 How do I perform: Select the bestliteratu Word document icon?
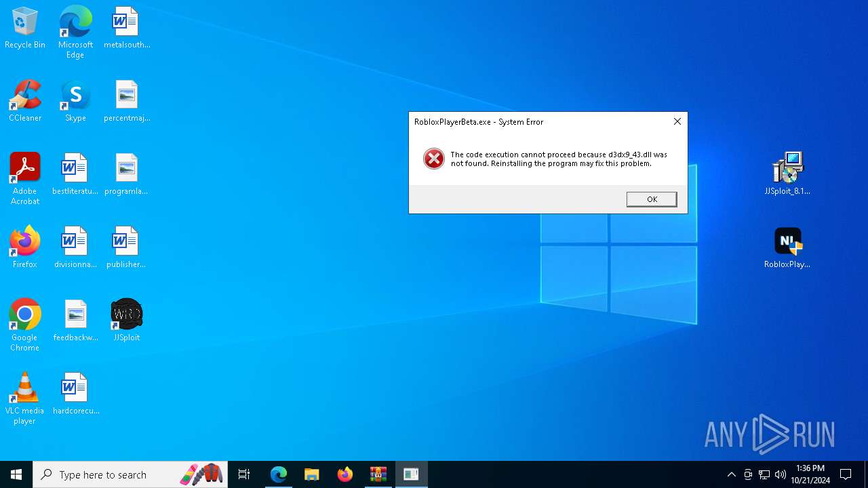click(x=75, y=175)
